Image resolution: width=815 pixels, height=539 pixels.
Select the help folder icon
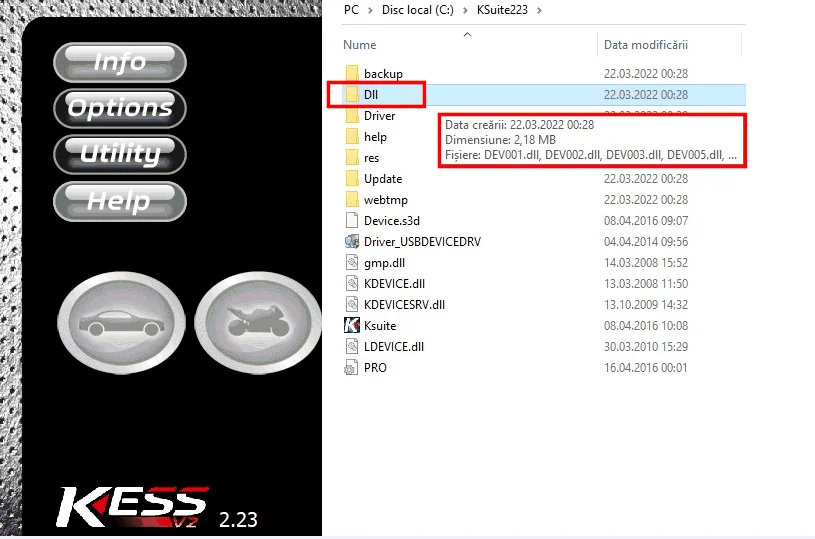pyautogui.click(x=352, y=137)
